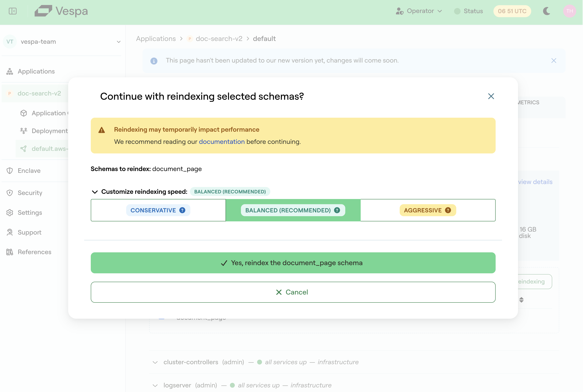Open doc-search-v2 breadcrumb link
583x392 pixels.
pos(219,39)
